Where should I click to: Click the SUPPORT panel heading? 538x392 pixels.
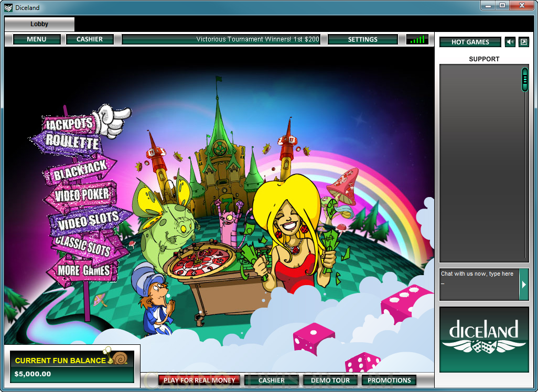pyautogui.click(x=484, y=59)
